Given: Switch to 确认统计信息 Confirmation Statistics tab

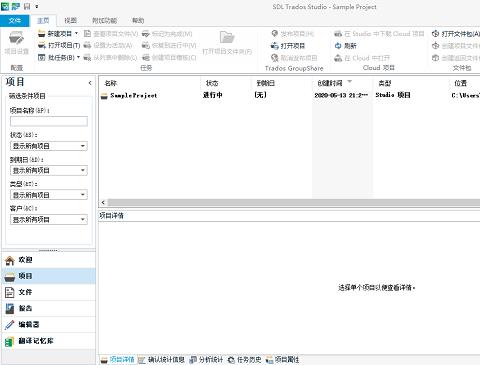Looking at the screenshot, I should (x=162, y=360).
